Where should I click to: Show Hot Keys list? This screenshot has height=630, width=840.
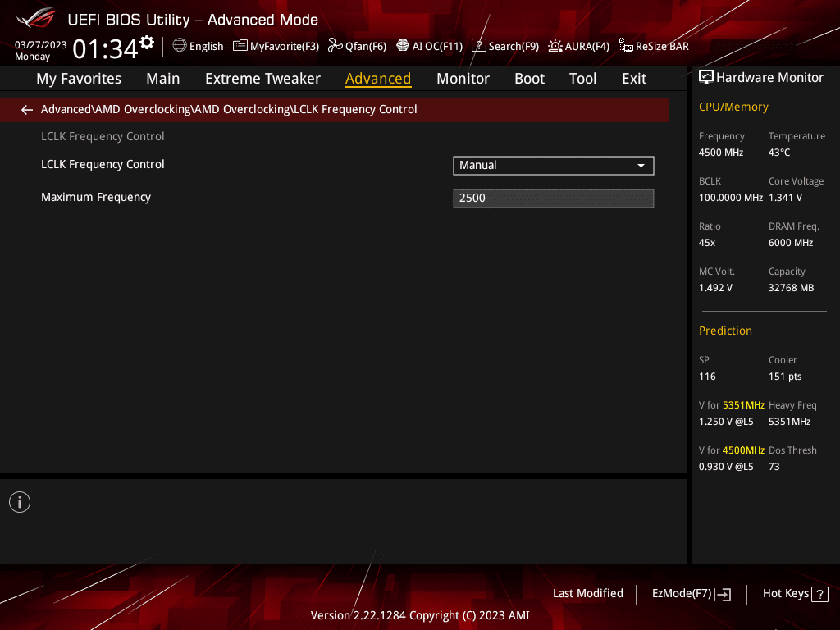coord(795,594)
